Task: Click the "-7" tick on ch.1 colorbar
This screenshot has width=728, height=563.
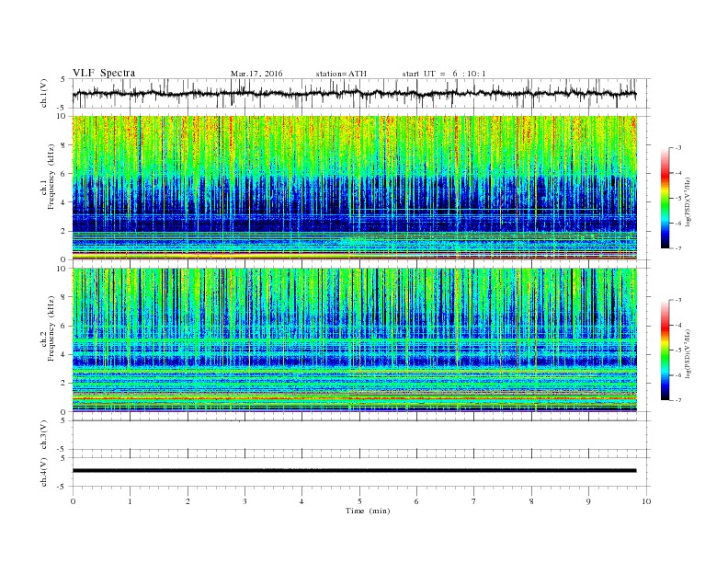Action: coord(678,248)
